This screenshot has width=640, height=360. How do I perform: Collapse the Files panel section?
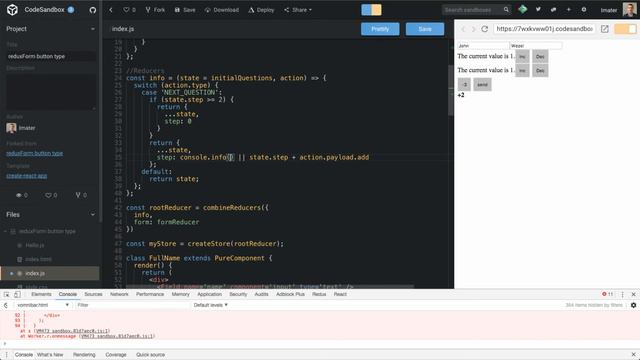click(x=93, y=215)
